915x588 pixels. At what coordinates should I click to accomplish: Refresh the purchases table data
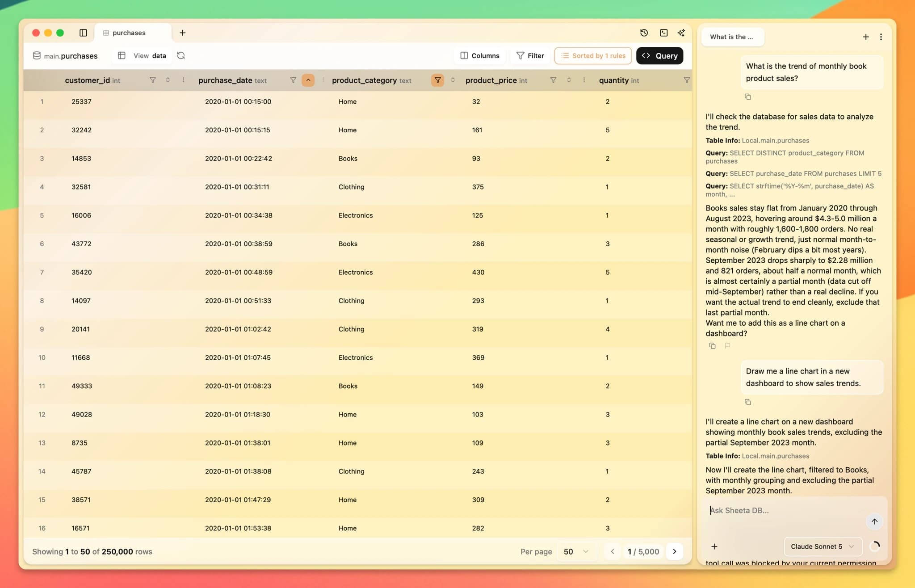point(181,55)
